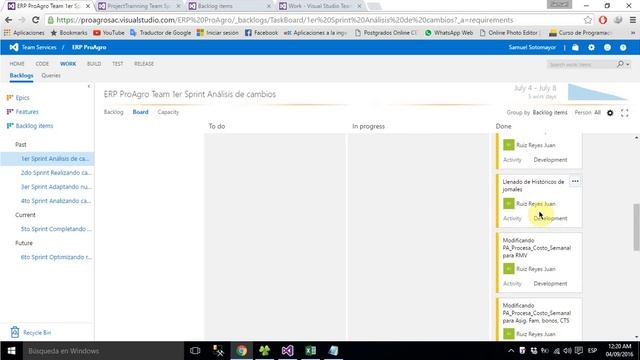
Task: Open the YouTube bookmark
Action: point(109,33)
